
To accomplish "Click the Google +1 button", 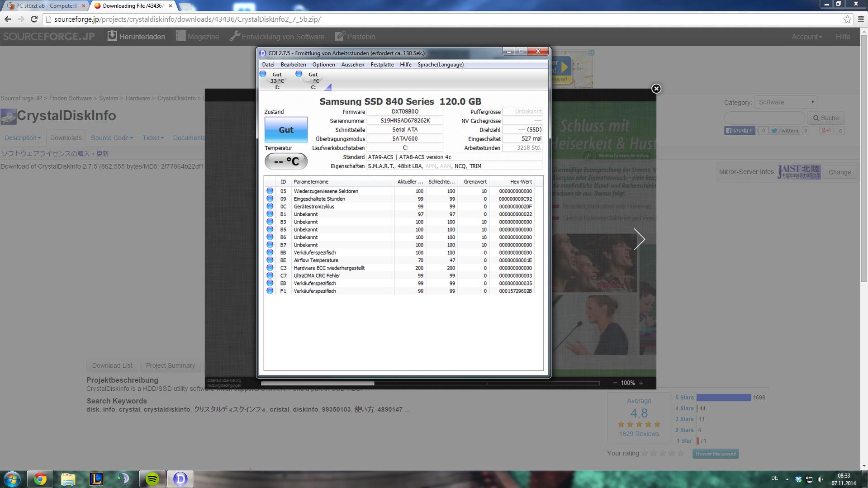I will pyautogui.click(x=826, y=131).
